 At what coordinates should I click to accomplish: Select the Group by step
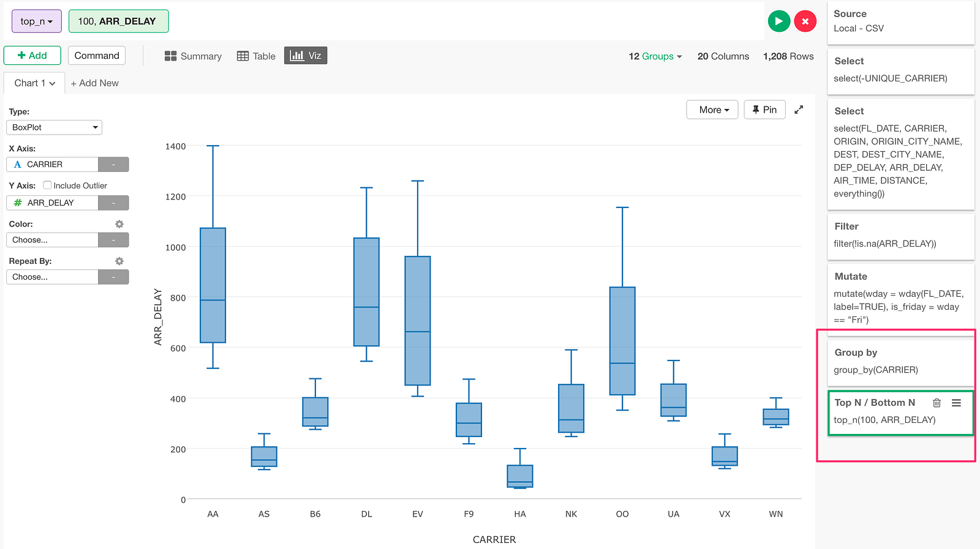click(x=900, y=362)
